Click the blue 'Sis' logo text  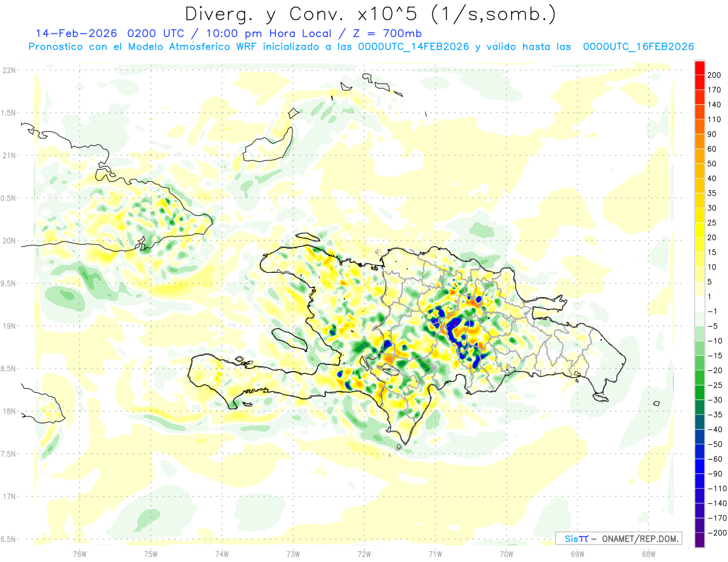click(x=572, y=538)
